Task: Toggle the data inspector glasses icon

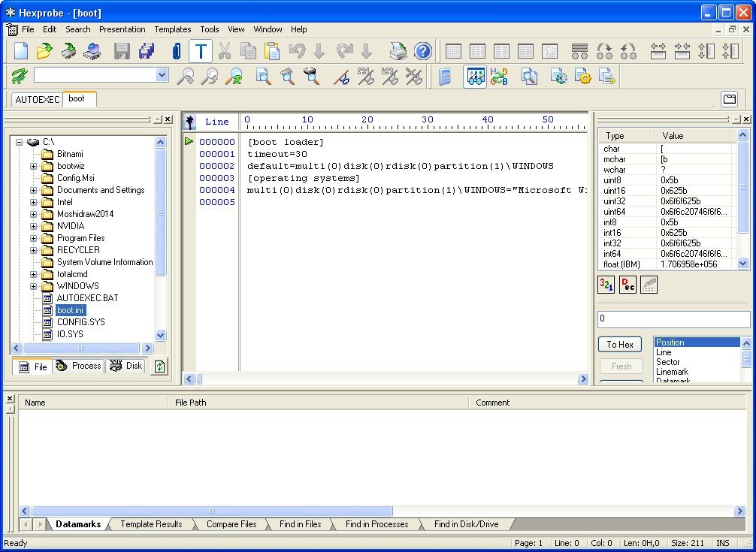Action: [475, 76]
